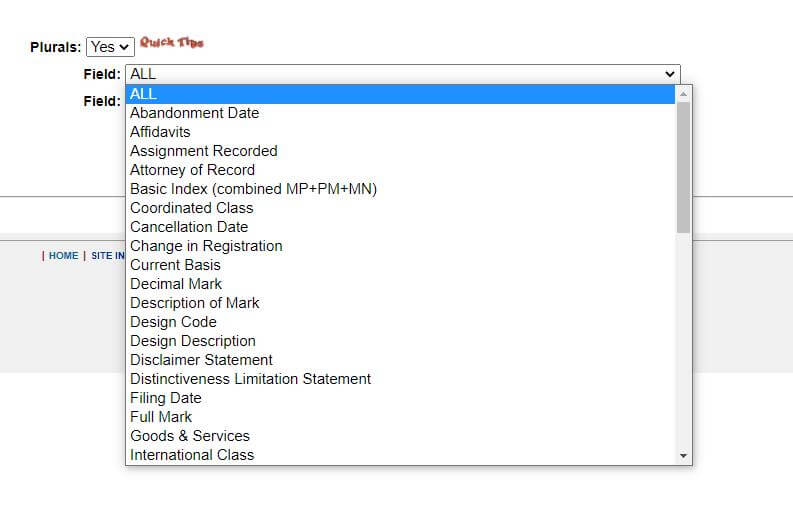Select ALL option in field list

click(400, 94)
